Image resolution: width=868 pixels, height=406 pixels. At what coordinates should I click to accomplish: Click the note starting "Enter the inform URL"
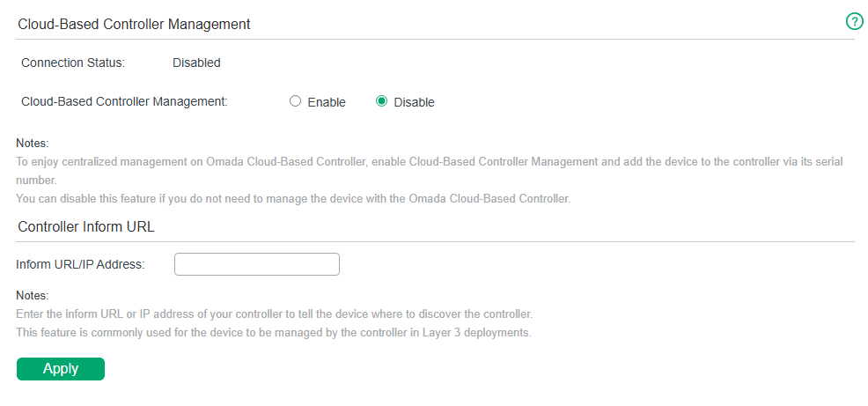(x=274, y=314)
